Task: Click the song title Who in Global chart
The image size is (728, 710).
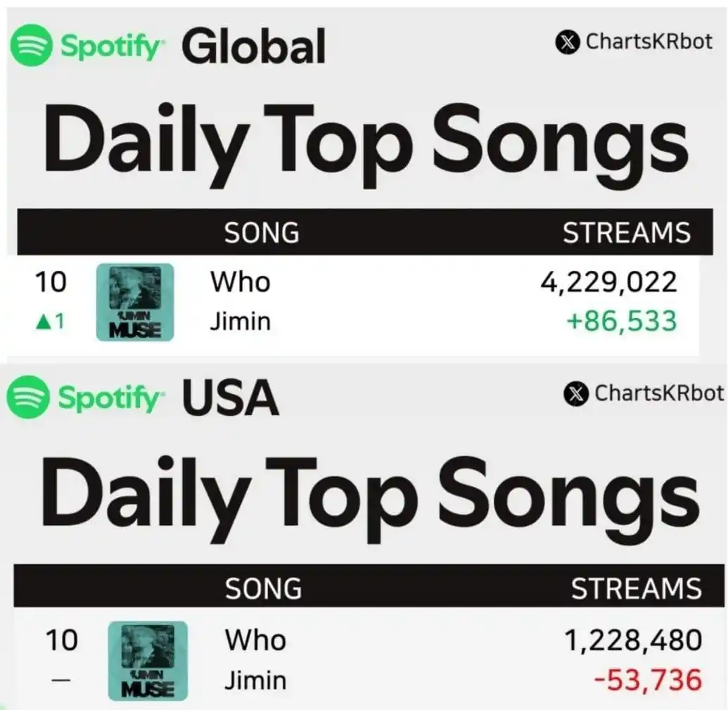Action: 240,282
